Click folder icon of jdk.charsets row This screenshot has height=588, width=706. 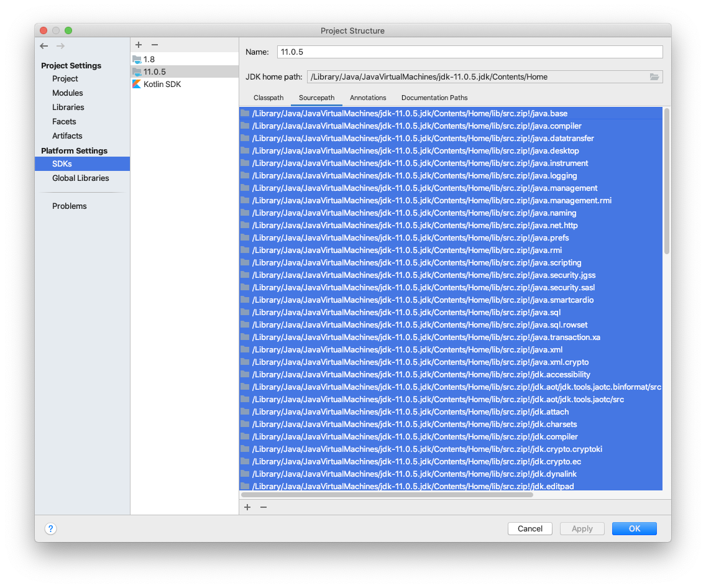coord(245,424)
